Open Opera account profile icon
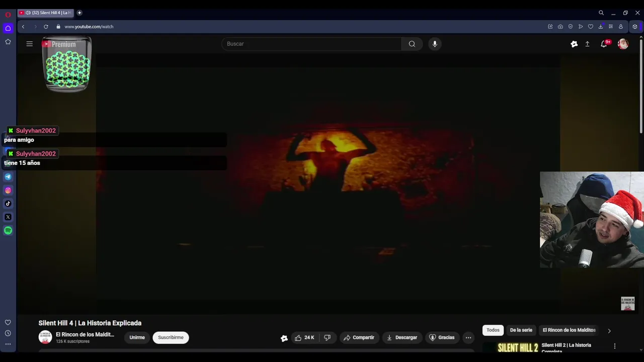This screenshot has height=362, width=644. pyautogui.click(x=620, y=27)
